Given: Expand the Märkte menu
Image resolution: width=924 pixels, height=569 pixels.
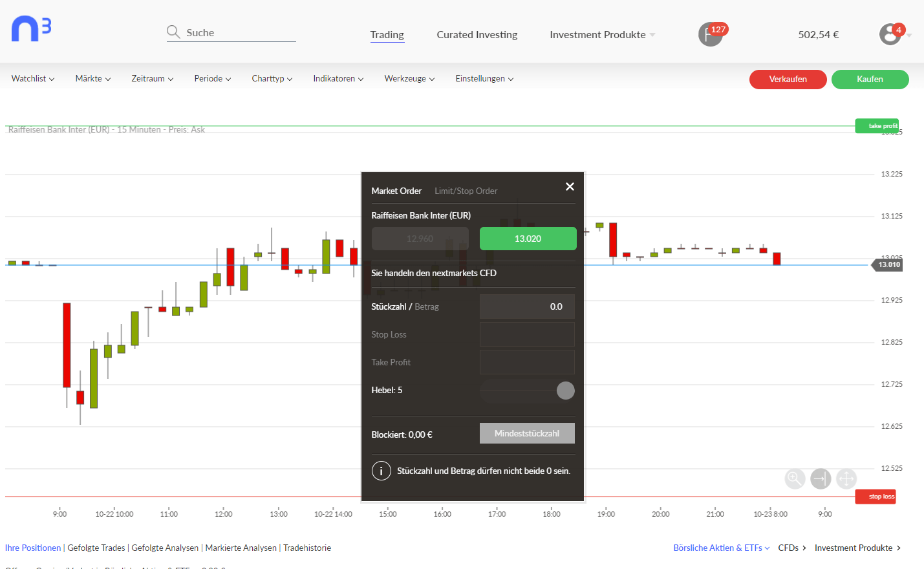Looking at the screenshot, I should [x=93, y=78].
